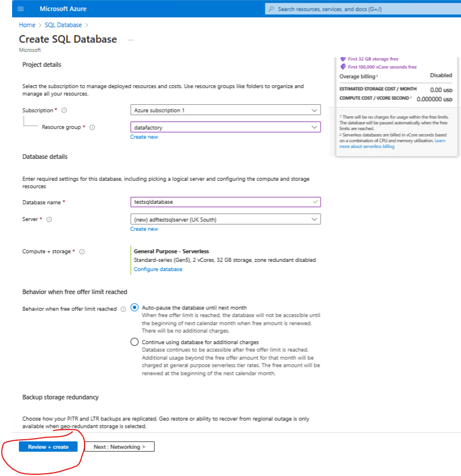
Task: Click the Backup storage redundancy heading
Action: coord(60,397)
